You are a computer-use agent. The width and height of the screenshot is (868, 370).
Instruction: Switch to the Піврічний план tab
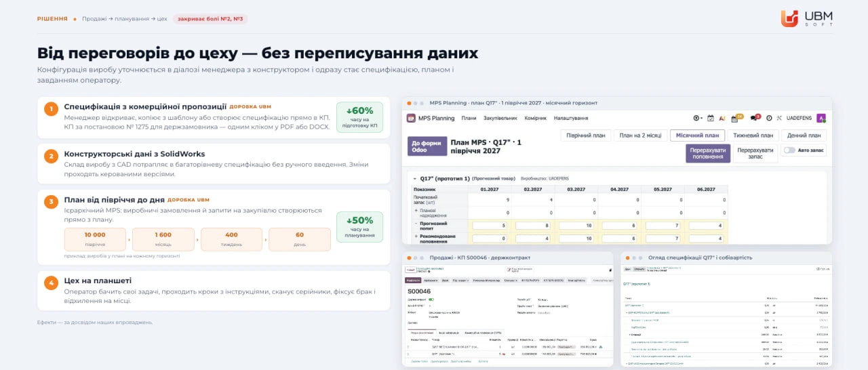coord(586,136)
